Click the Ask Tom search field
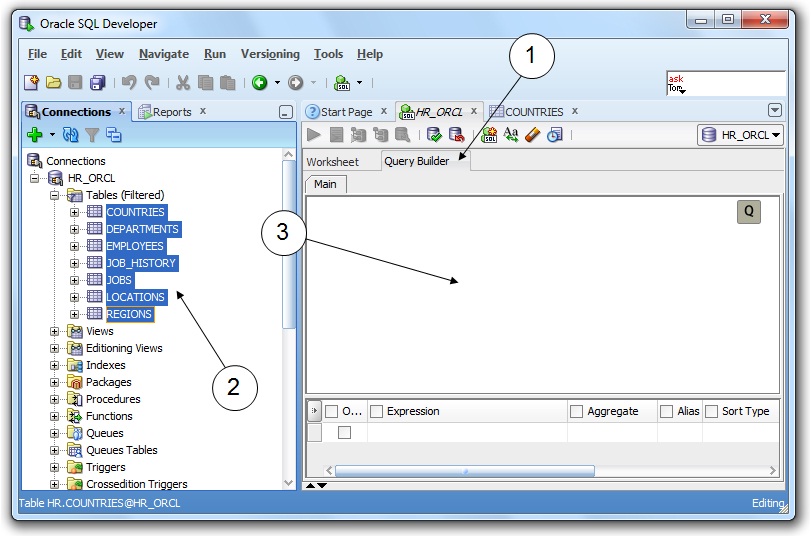 coord(726,83)
